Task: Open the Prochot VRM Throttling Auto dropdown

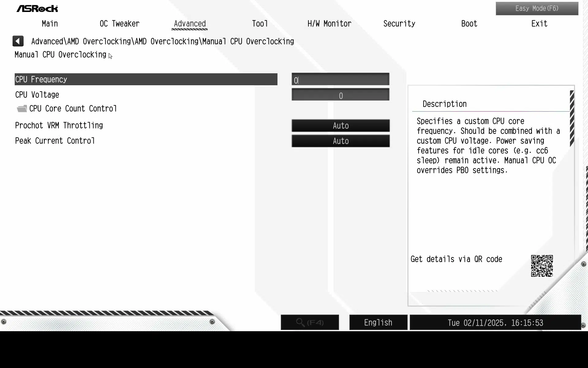Action: click(341, 126)
